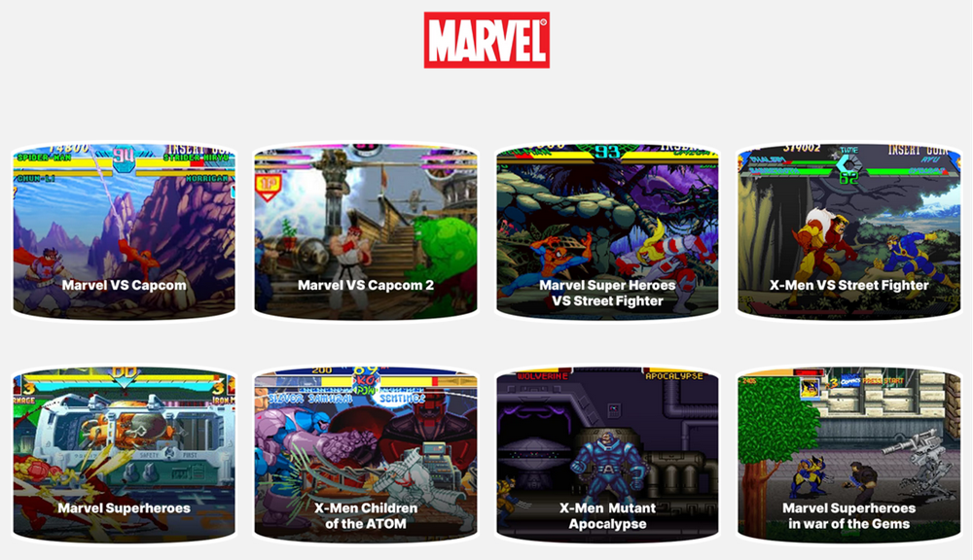Select X-Men Children of the ATOM title

366,515
